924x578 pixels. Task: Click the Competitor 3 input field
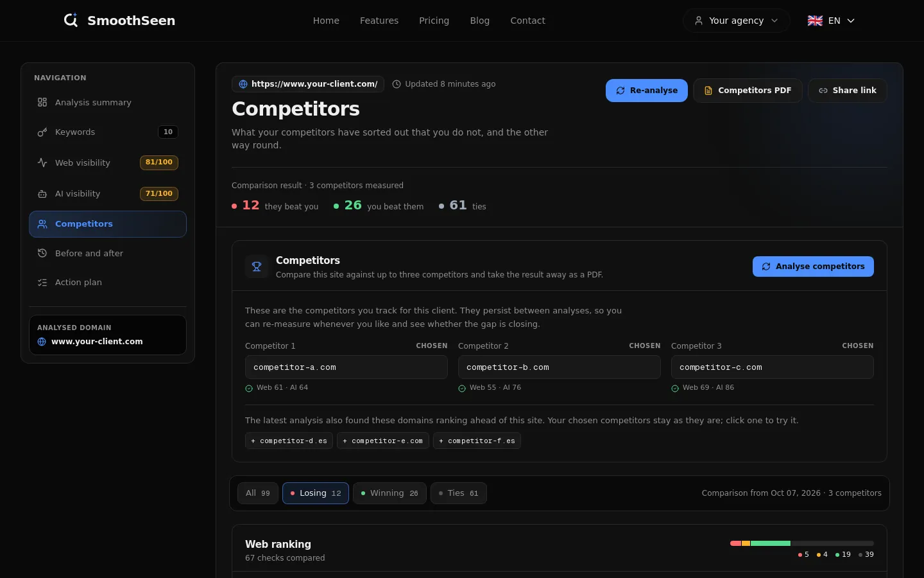773,367
